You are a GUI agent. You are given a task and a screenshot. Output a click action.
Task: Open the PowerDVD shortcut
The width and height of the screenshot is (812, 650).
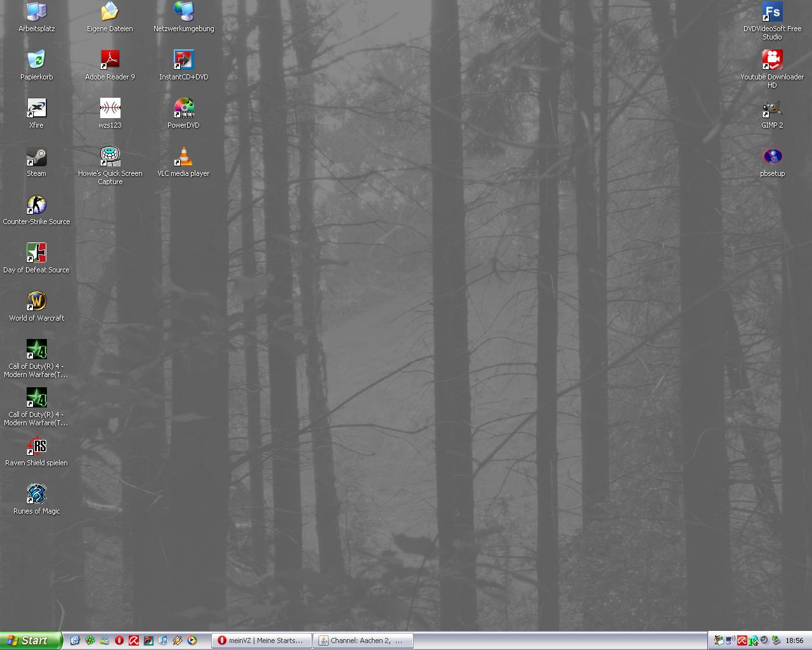183,114
